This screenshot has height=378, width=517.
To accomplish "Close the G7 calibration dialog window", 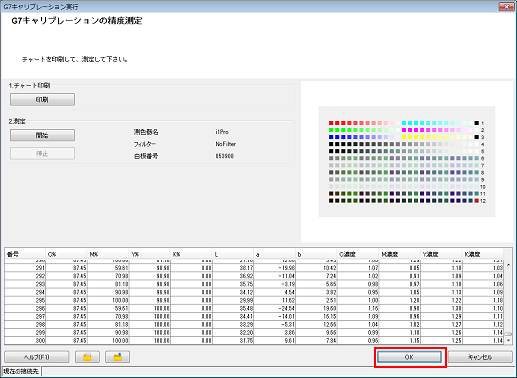I will pyautogui.click(x=506, y=6).
